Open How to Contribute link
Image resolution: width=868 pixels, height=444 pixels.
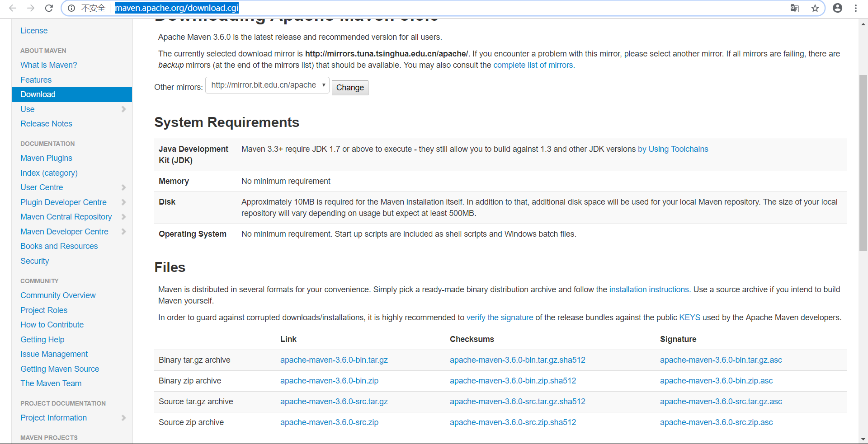pyautogui.click(x=52, y=325)
